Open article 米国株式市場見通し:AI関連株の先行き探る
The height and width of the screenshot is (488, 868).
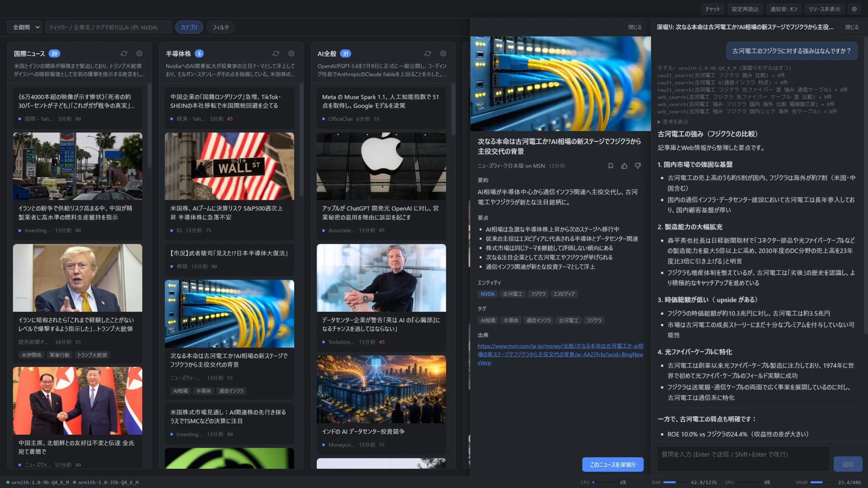230,423
